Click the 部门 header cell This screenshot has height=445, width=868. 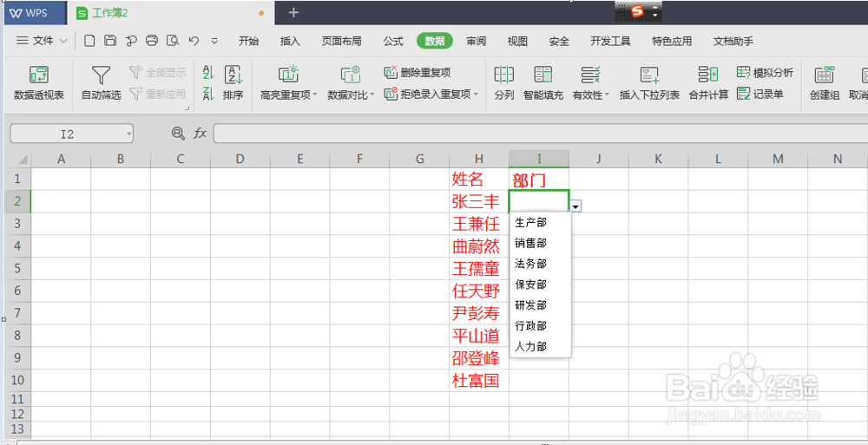click(539, 180)
